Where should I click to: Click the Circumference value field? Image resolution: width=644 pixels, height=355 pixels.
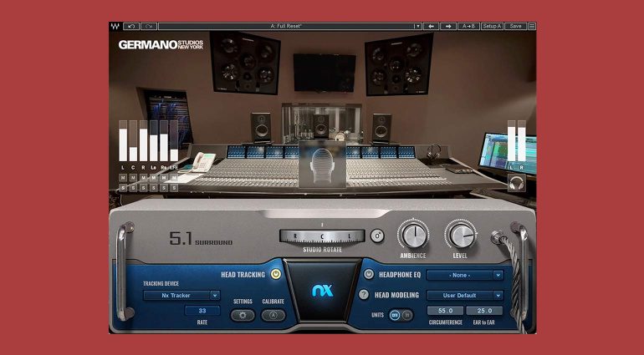point(445,311)
